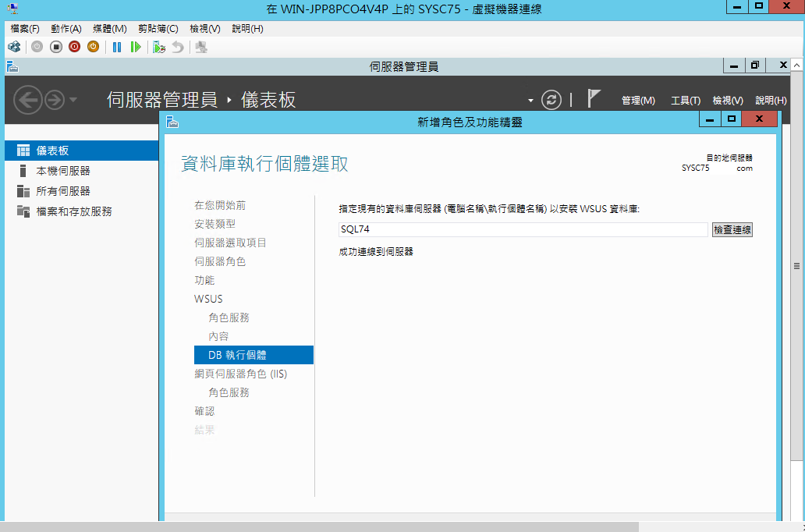Click the 伺服器管理員 breadcrumb title
805x532 pixels.
(x=161, y=100)
